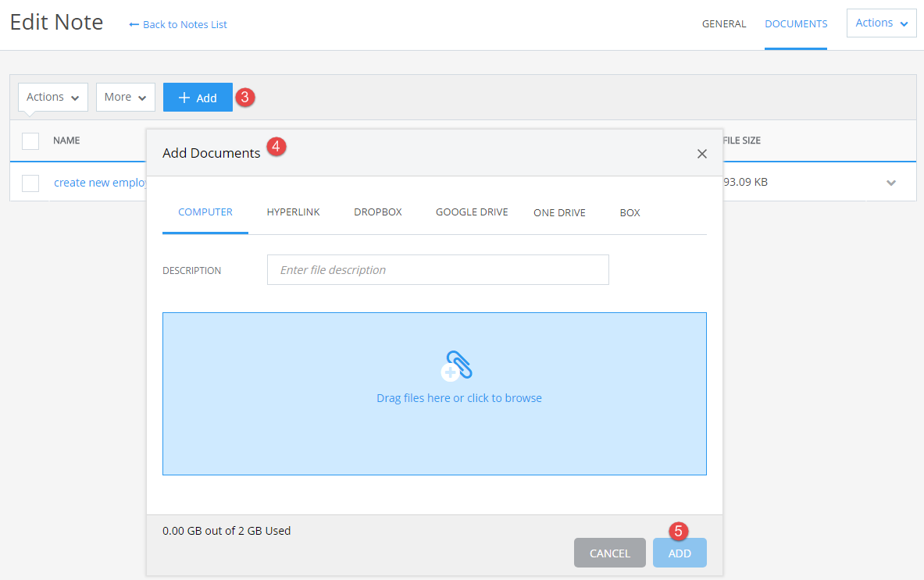
Task: Select the DROPBOX tab
Action: click(x=378, y=212)
